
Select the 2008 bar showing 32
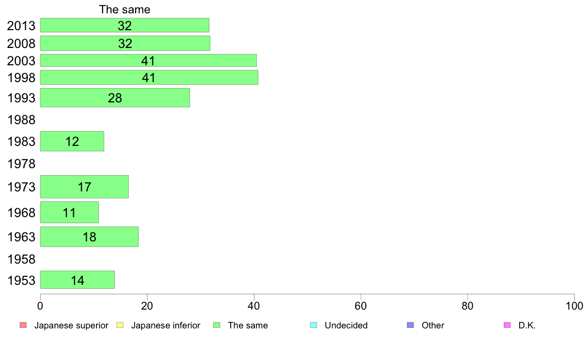point(125,43)
